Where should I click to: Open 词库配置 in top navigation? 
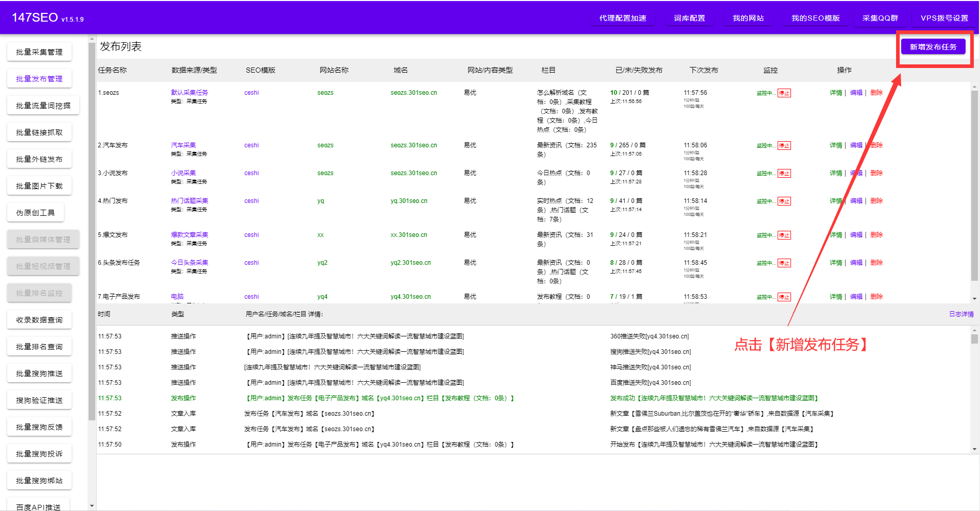click(x=689, y=18)
